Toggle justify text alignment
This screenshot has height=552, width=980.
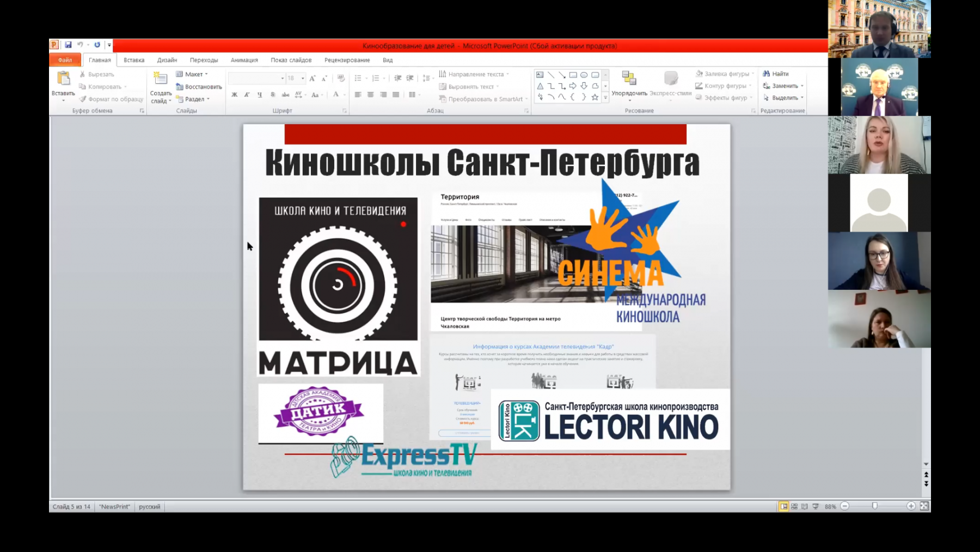[x=396, y=95]
